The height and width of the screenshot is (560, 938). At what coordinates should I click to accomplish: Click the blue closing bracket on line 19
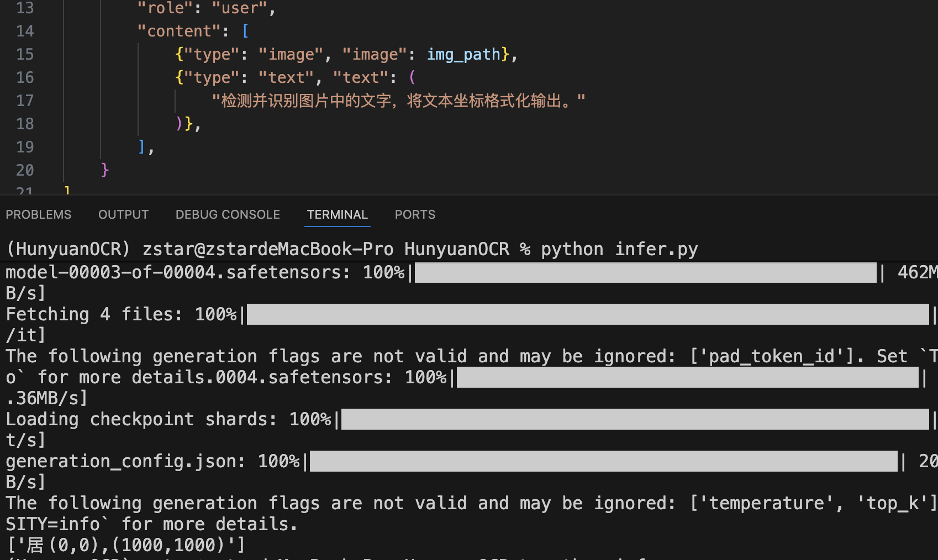[142, 146]
